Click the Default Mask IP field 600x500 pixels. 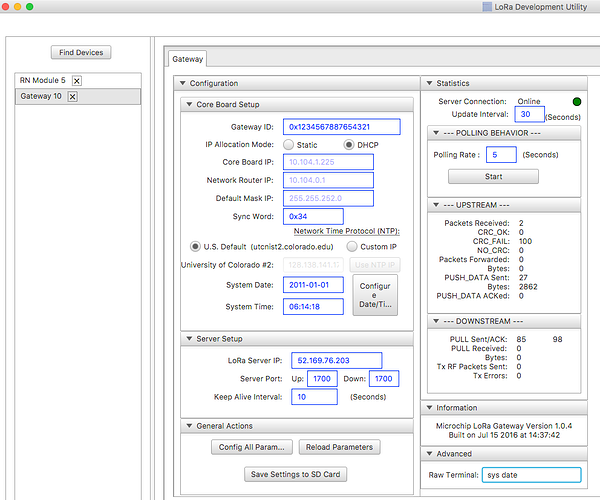coord(328,198)
